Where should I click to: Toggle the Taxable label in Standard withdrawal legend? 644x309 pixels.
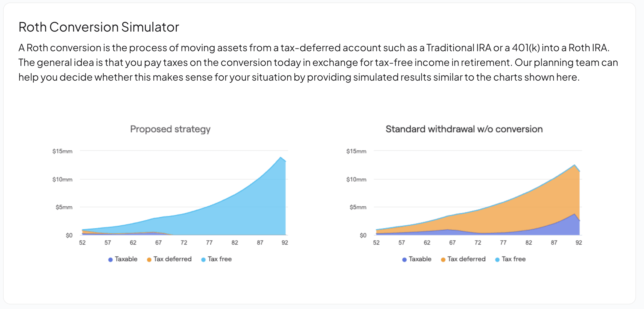[420, 259]
